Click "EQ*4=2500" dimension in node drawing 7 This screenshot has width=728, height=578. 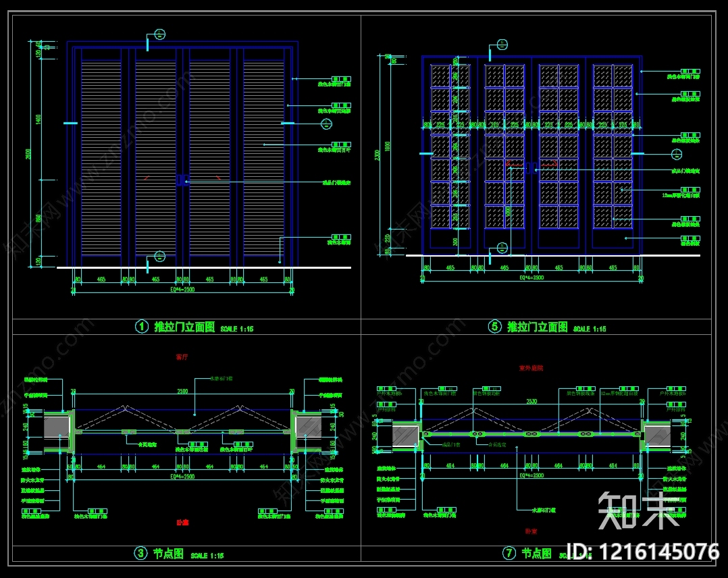click(531, 475)
